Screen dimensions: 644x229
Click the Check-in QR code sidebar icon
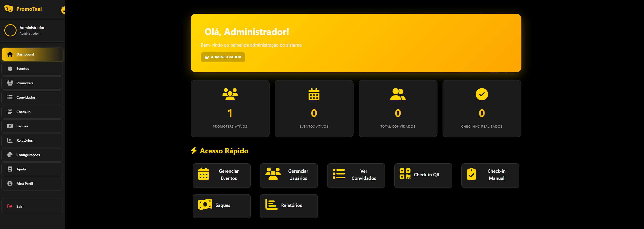10,112
